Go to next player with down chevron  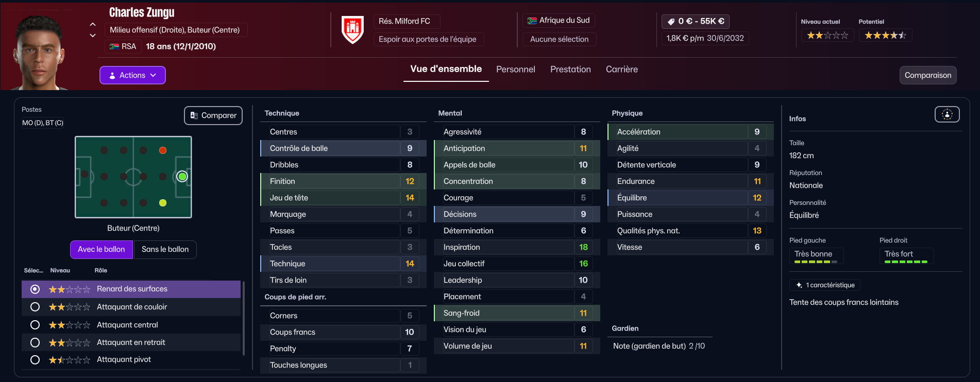pos(93,36)
